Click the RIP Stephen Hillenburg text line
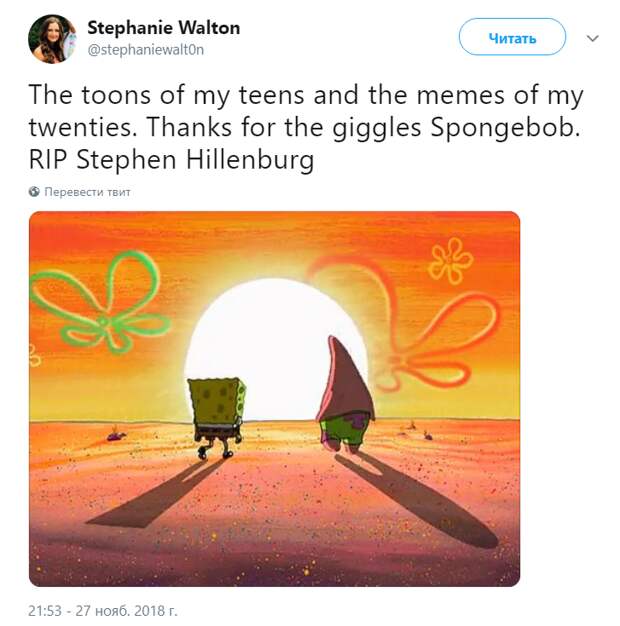The width and height of the screenshot is (620, 626). coord(171,160)
